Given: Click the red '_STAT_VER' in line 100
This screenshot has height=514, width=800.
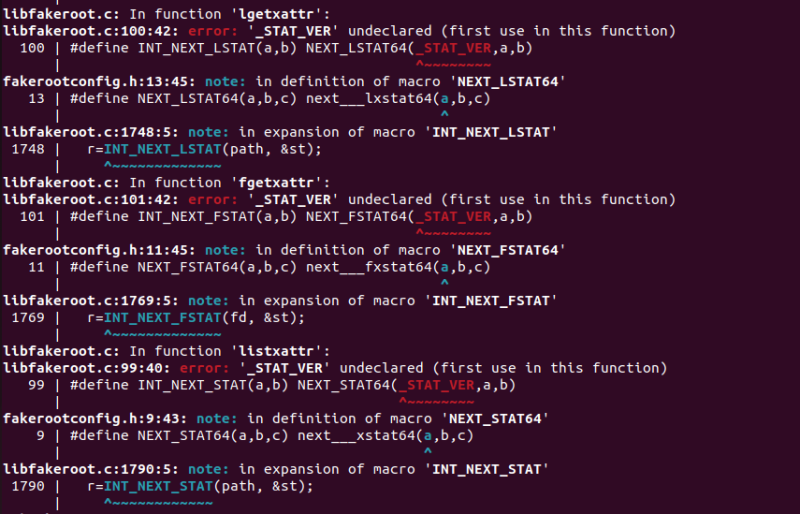Looking at the screenshot, I should tap(454, 48).
